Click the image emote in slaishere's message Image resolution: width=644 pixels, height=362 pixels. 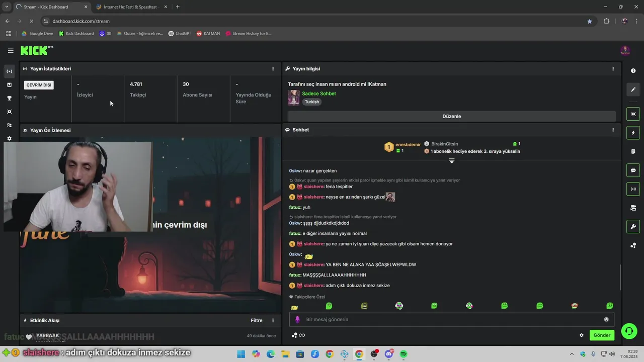point(390,197)
